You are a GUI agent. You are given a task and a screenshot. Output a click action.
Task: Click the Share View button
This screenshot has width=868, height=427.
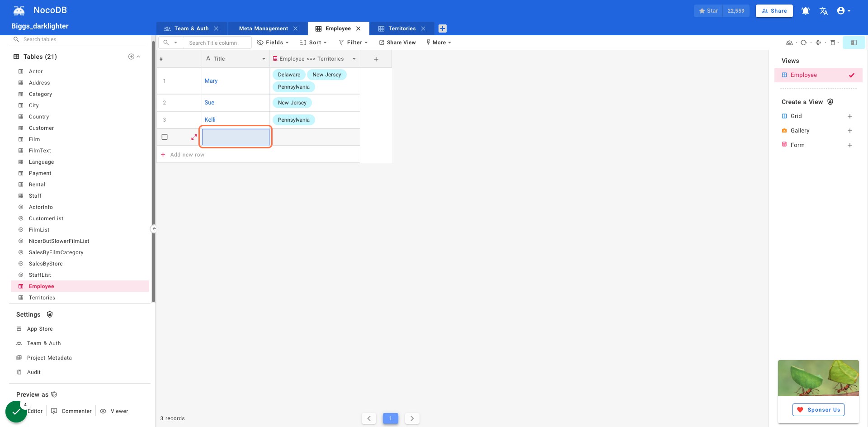(397, 43)
